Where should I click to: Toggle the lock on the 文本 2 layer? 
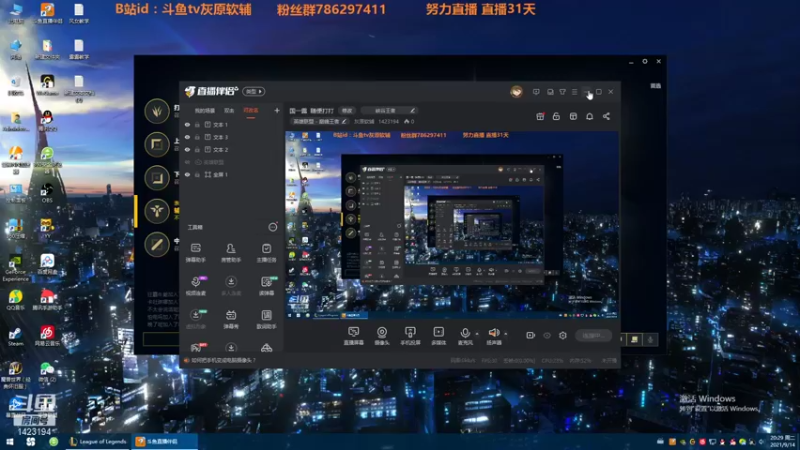pyautogui.click(x=197, y=149)
